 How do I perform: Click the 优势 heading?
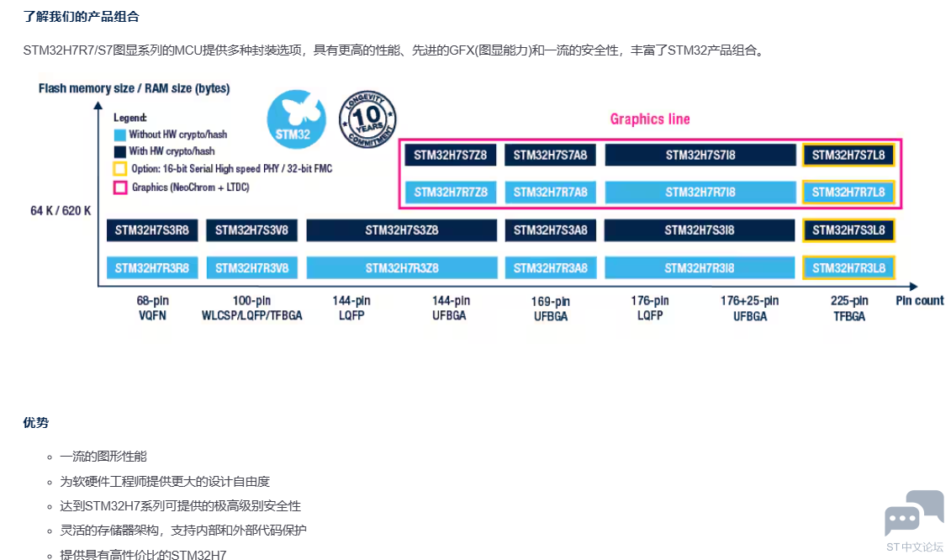click(36, 423)
